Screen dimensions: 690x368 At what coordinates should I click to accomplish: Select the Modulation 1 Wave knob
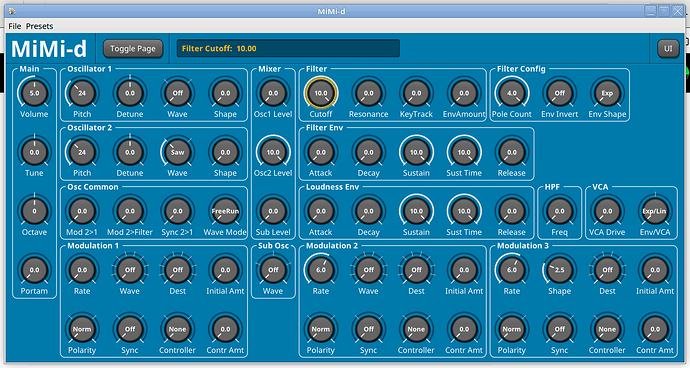coord(130,270)
